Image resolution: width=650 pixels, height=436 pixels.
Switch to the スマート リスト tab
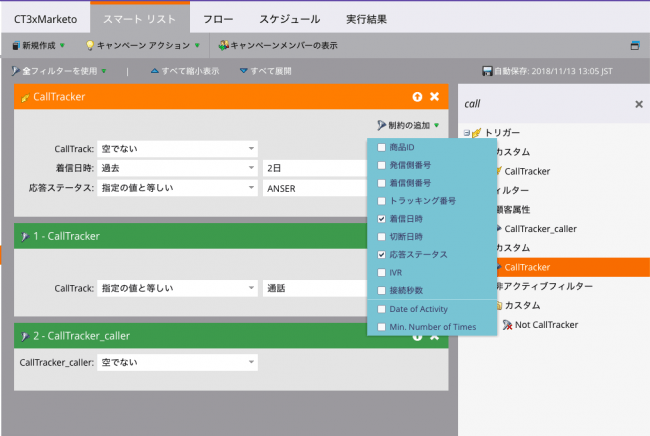[140, 18]
